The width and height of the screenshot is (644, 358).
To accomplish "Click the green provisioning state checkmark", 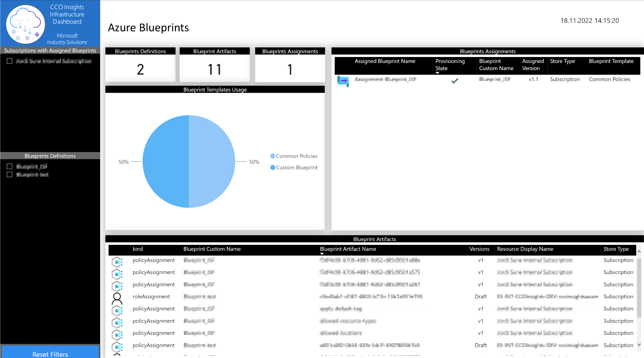I will 455,81.
